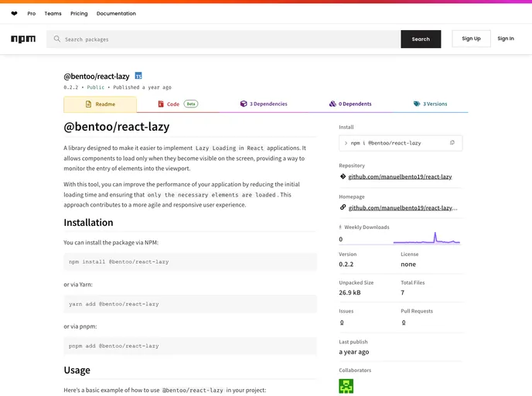Image resolution: width=532 pixels, height=396 pixels.
Task: Click the homepage link chain icon
Action: 343,207
